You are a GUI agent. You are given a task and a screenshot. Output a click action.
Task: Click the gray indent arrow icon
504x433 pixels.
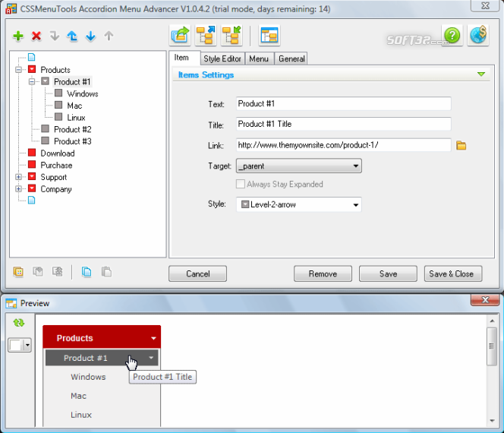55,36
